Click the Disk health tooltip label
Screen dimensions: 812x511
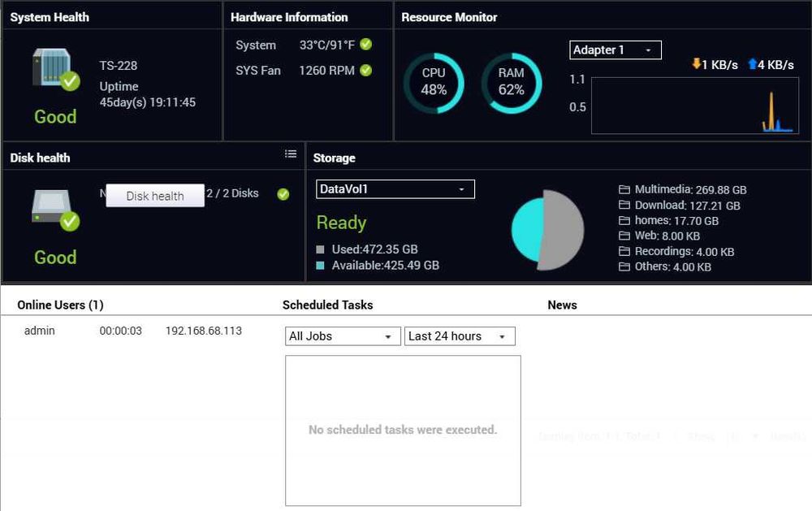coord(155,196)
